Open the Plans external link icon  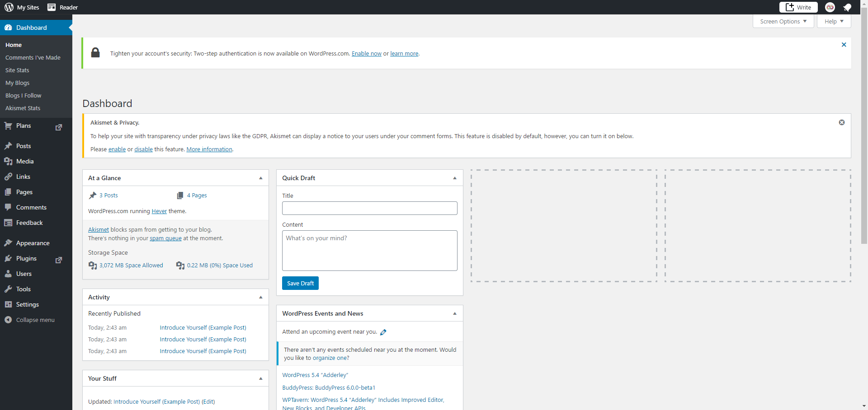click(59, 127)
